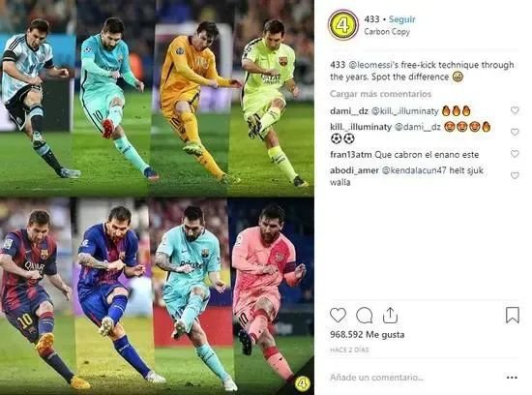Image resolution: width=532 pixels, height=395 pixels.
Task: Open the comment bubble icon
Action: click(x=365, y=316)
